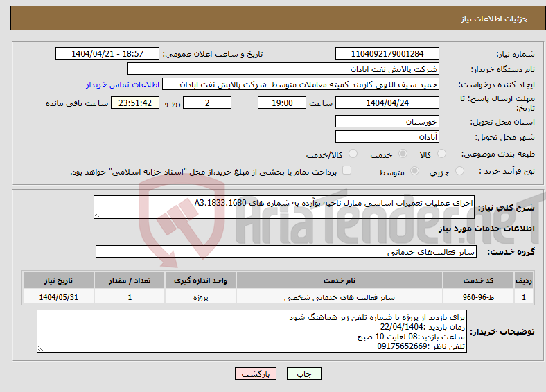Toggle the اسناد خزانه اسلامی payment checkbox
This screenshot has width=546, height=392.
tap(346, 170)
